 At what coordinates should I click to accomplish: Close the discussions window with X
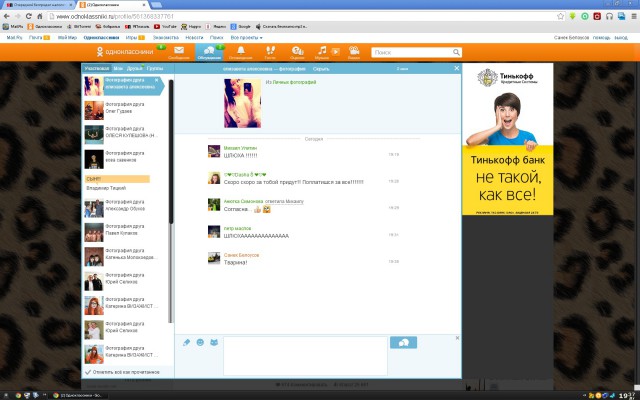(x=457, y=68)
